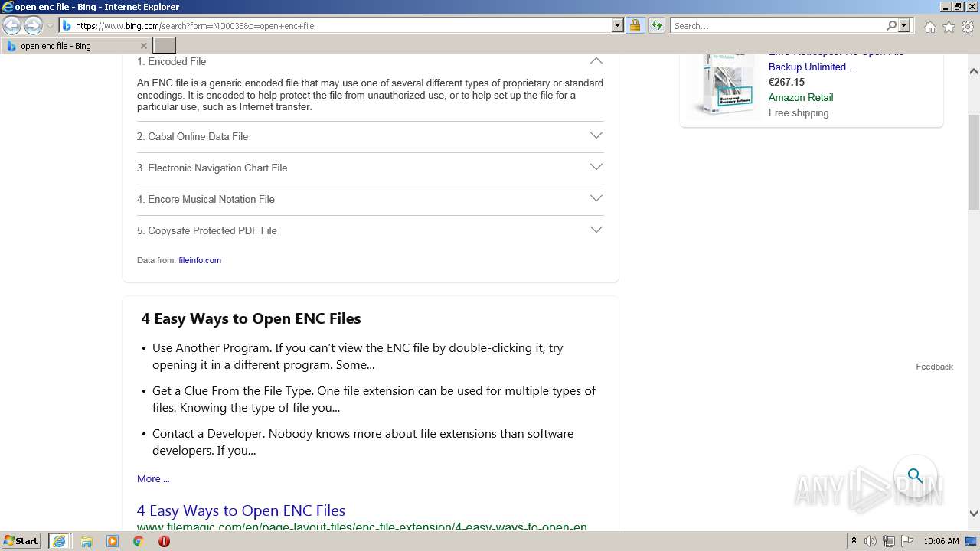Open the fileinfo.com data source link
The height and width of the screenshot is (551, 980).
pos(200,260)
